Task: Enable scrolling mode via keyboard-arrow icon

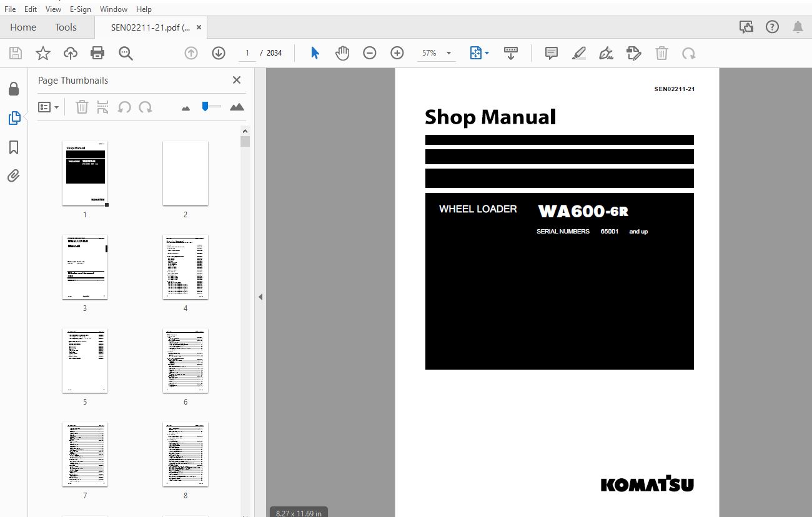Action: 511,53
